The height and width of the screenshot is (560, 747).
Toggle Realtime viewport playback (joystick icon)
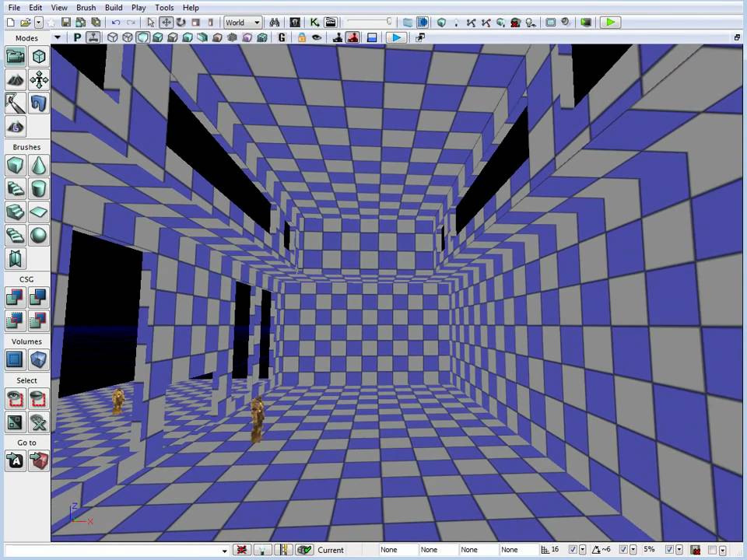pos(93,37)
